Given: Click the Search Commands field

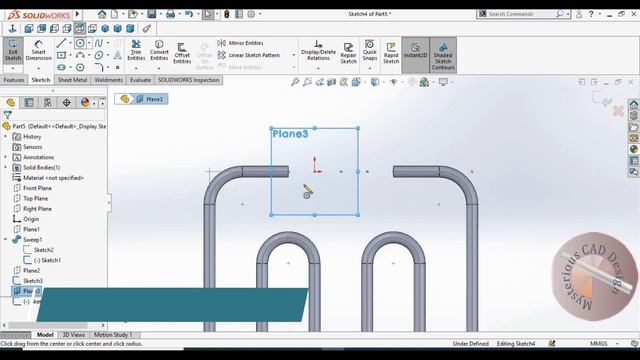Looking at the screenshot, I should click(521, 14).
